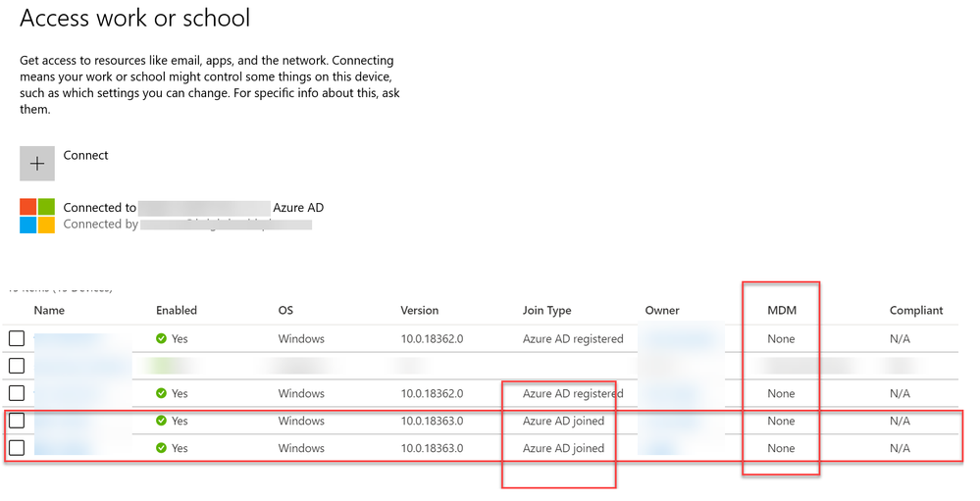Tick checkbox for version 10.0.18362.0 first row
The width and height of the screenshot is (980, 501).
pos(17,338)
